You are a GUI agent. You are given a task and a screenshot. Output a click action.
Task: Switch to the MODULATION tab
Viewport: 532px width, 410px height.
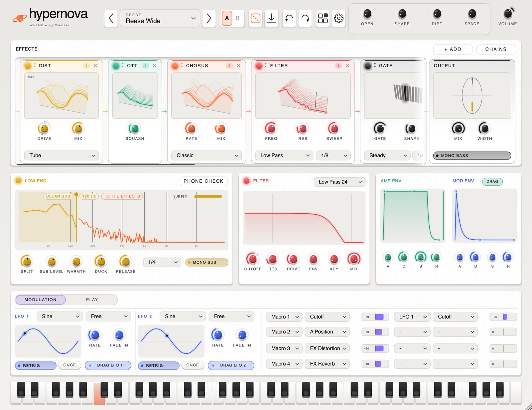point(41,300)
